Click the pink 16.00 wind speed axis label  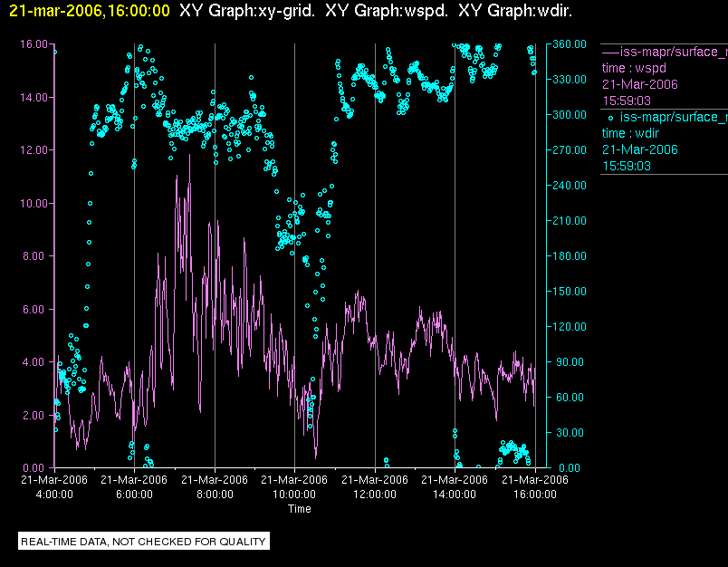(x=34, y=44)
